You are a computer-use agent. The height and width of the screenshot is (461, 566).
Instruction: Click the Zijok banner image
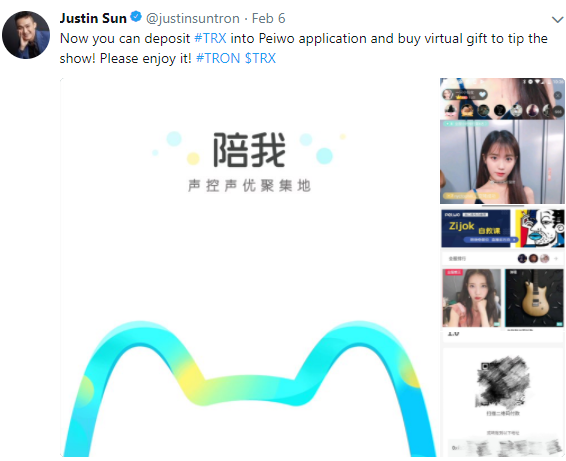[476, 229]
